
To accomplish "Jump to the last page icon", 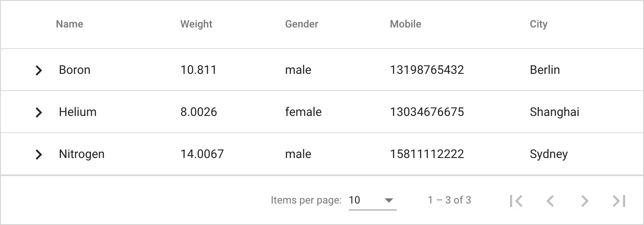I will click(x=619, y=201).
